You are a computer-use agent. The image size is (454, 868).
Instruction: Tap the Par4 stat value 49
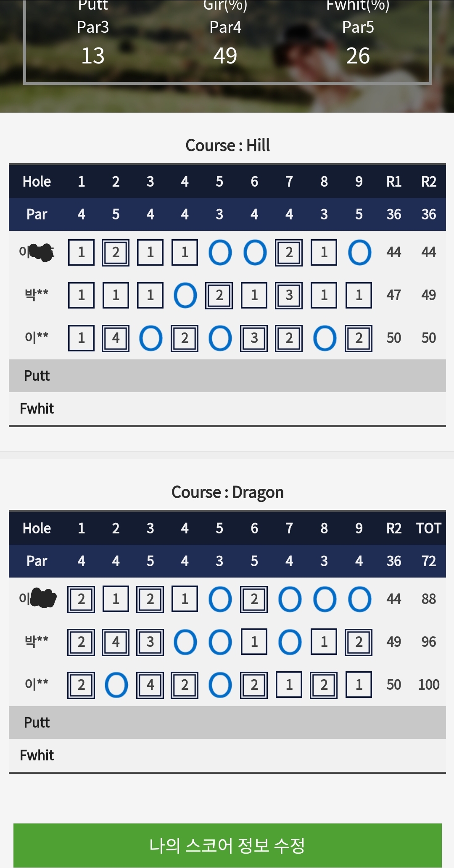(225, 56)
